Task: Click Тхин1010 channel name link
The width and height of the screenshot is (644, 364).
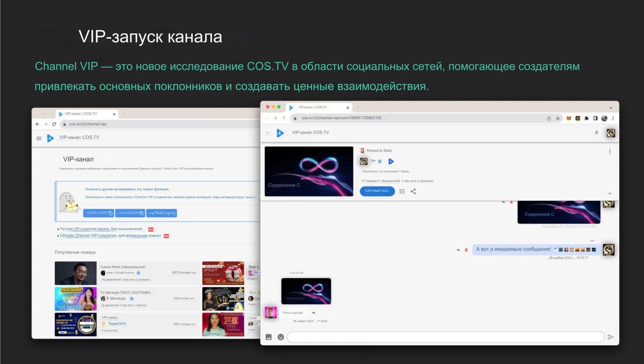Action: (x=117, y=324)
